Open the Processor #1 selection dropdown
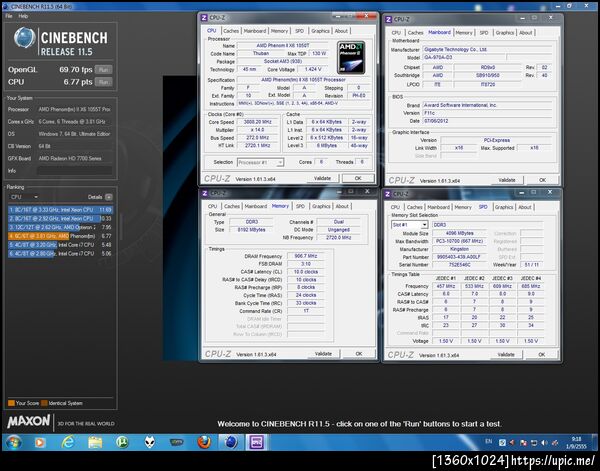The width and height of the screenshot is (600, 471). point(261,162)
